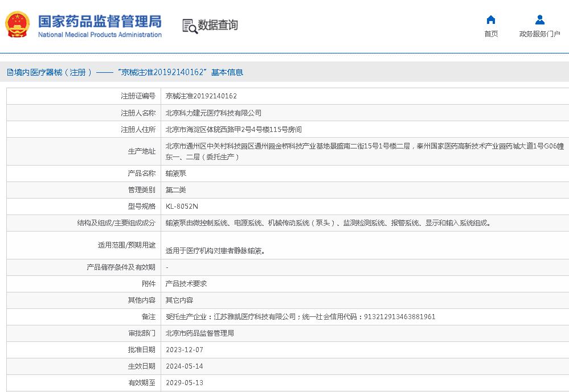Click 其它内容 in the other content row
This screenshot has width=569, height=392.
(x=179, y=300)
